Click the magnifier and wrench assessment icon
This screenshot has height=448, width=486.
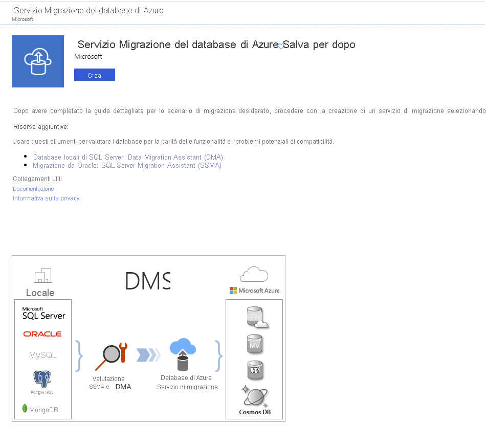pos(112,356)
